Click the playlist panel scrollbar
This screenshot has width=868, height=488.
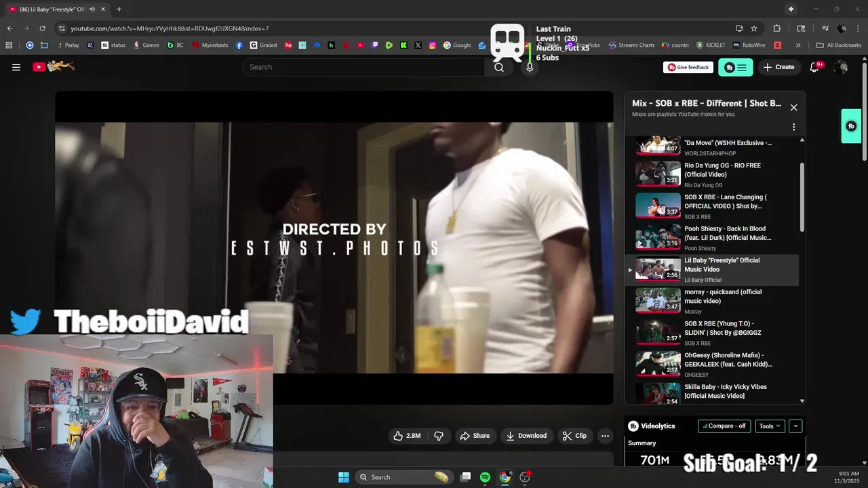[x=802, y=197]
